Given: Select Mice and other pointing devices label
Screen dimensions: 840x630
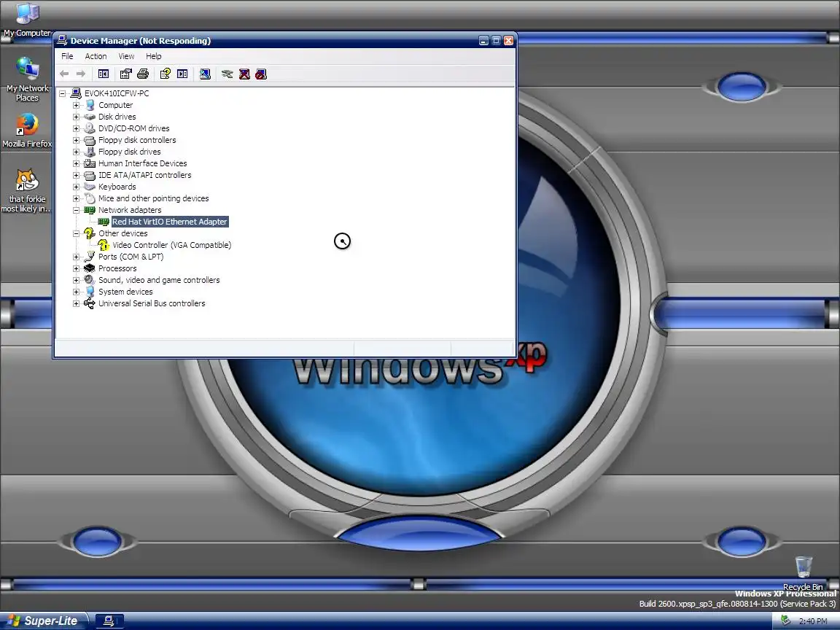Looking at the screenshot, I should (x=154, y=198).
